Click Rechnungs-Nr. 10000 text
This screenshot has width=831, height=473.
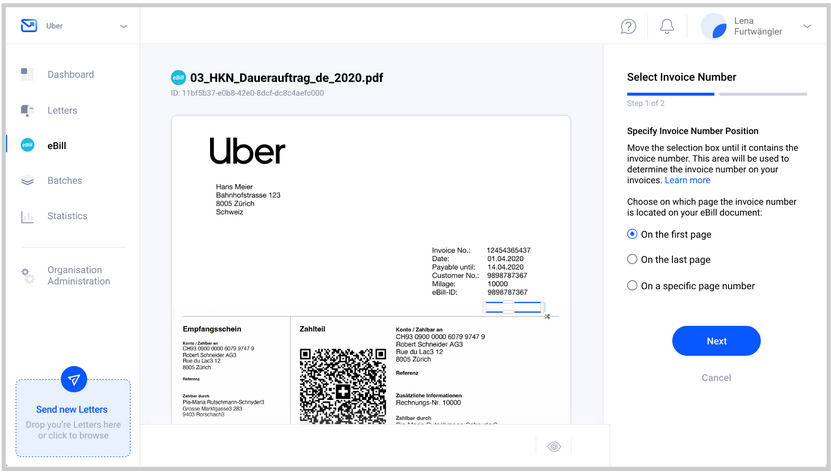[x=428, y=403]
